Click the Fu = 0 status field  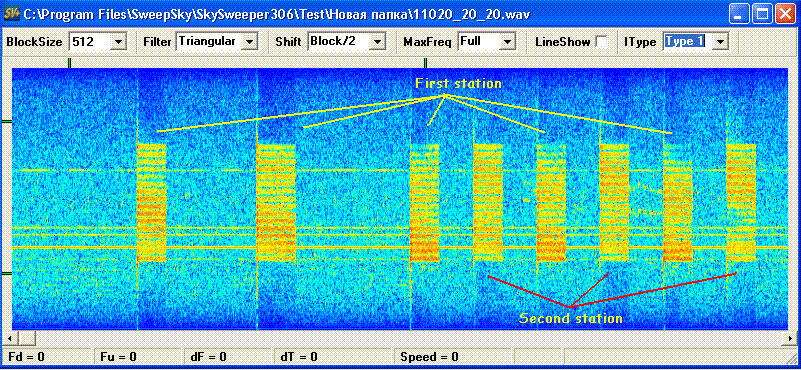(x=138, y=356)
